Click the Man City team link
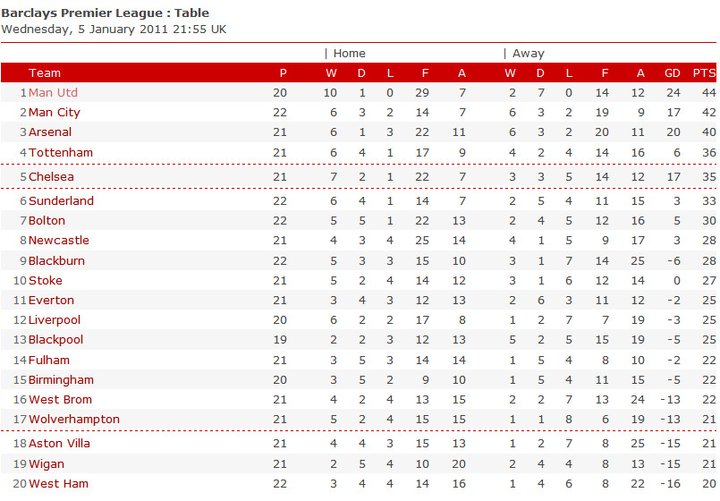 click(54, 113)
